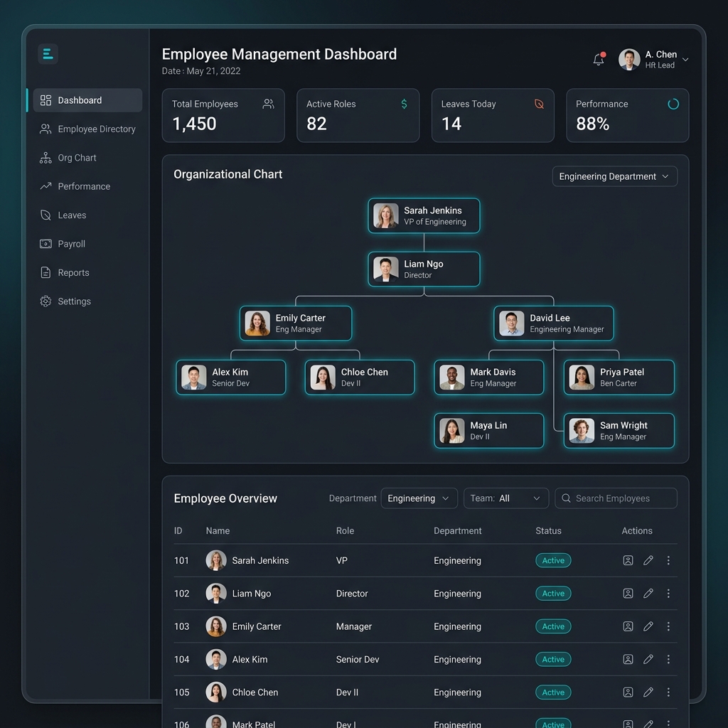728x728 pixels.
Task: Expand the A. Chen account chevron
Action: [x=685, y=60]
